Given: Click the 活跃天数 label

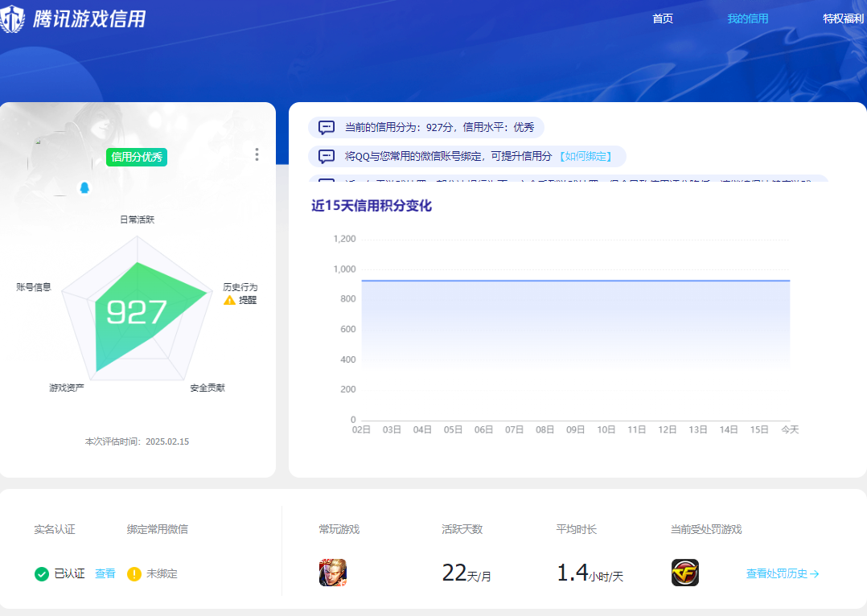Looking at the screenshot, I should point(462,530).
